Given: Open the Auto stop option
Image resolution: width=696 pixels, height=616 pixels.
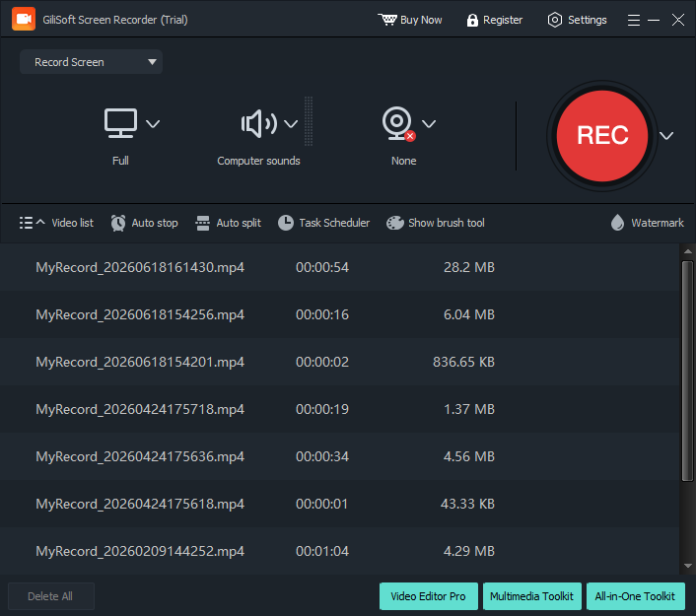Looking at the screenshot, I should point(155,223).
